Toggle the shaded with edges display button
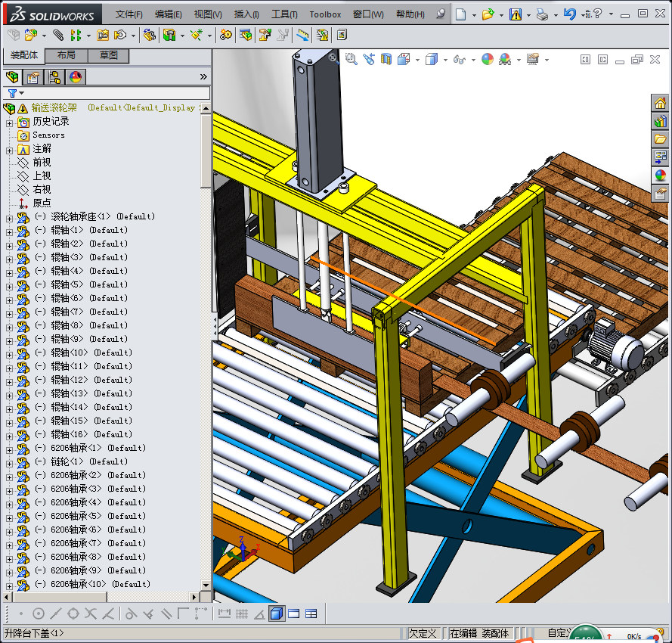 [277, 613]
